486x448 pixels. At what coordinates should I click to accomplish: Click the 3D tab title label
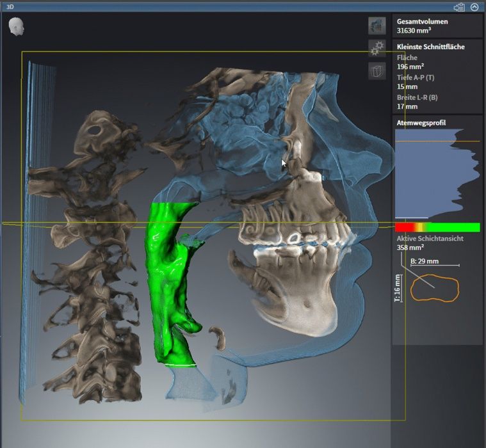(10, 7)
